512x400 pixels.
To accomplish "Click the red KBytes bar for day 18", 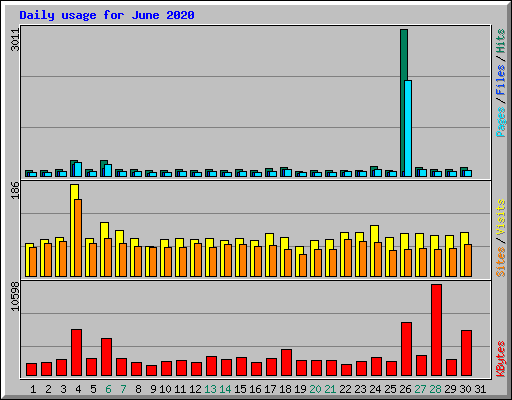I will (286, 363).
